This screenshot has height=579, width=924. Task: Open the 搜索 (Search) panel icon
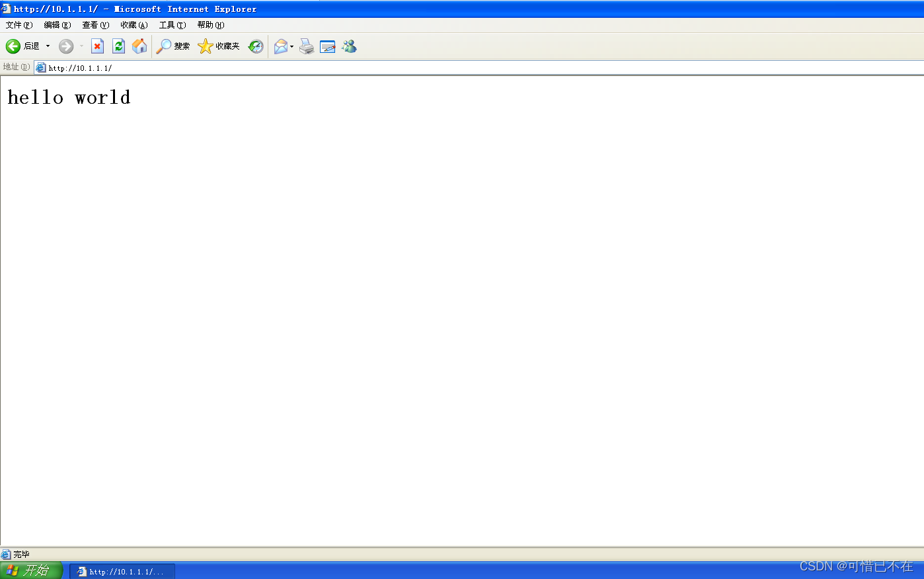pos(173,46)
